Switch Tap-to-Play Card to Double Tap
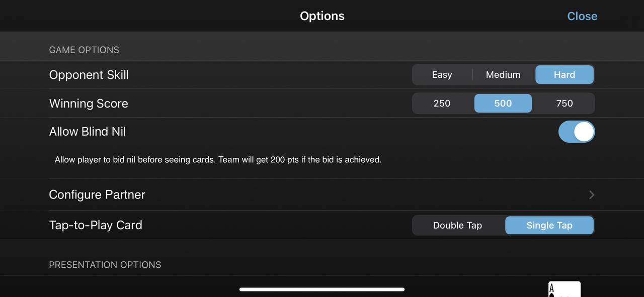 tap(458, 226)
